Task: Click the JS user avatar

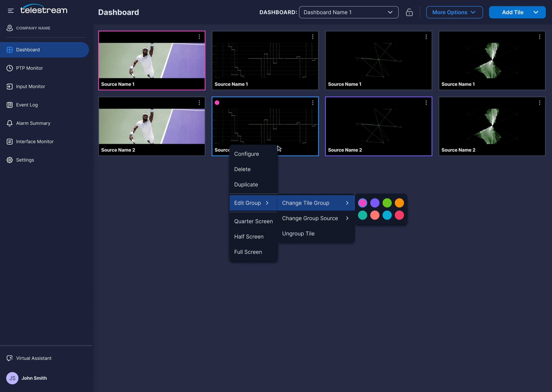Action: coord(12,378)
